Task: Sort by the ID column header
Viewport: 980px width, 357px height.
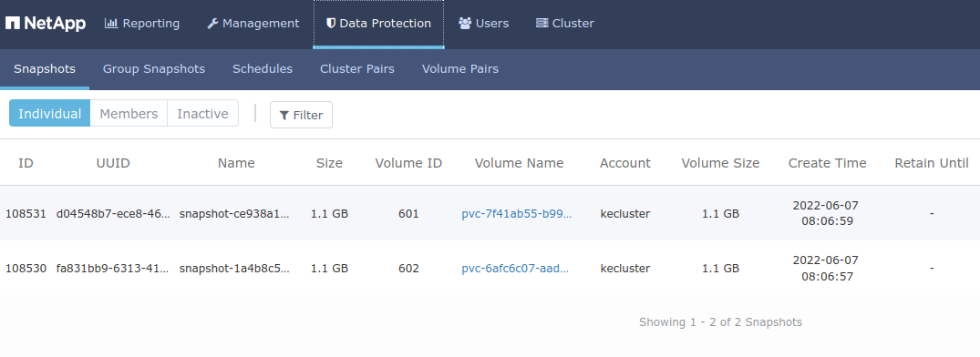Action: [x=26, y=163]
